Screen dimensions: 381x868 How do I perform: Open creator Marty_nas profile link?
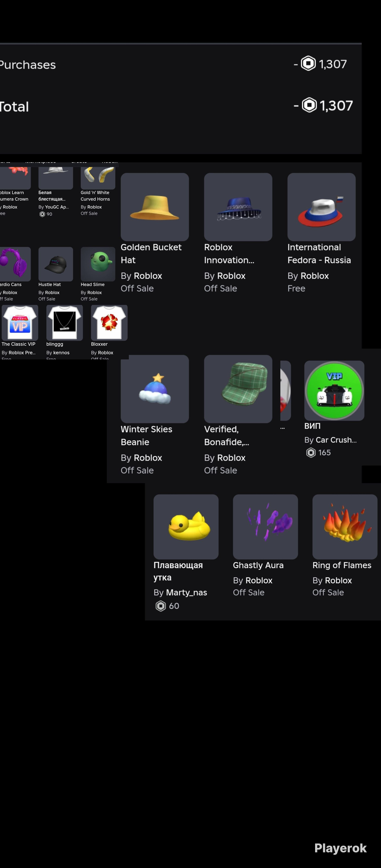(x=187, y=593)
